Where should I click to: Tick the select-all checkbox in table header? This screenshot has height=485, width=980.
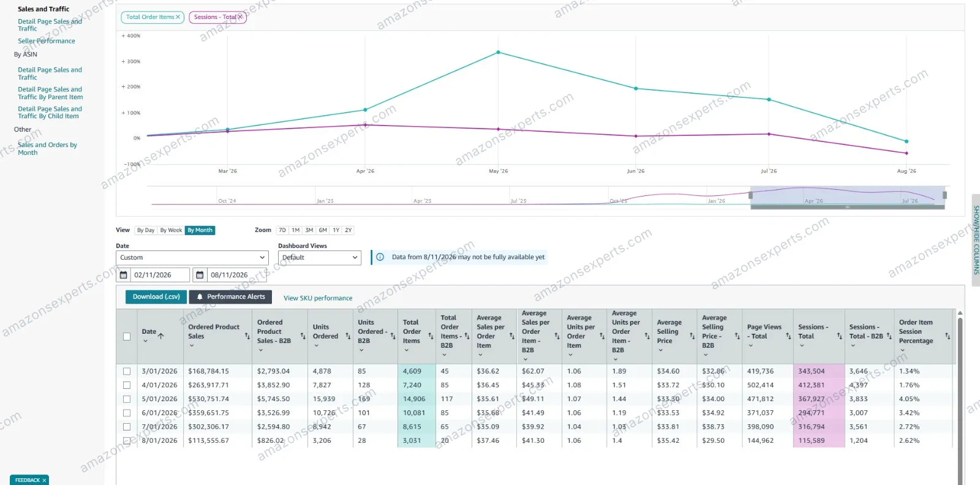click(127, 336)
